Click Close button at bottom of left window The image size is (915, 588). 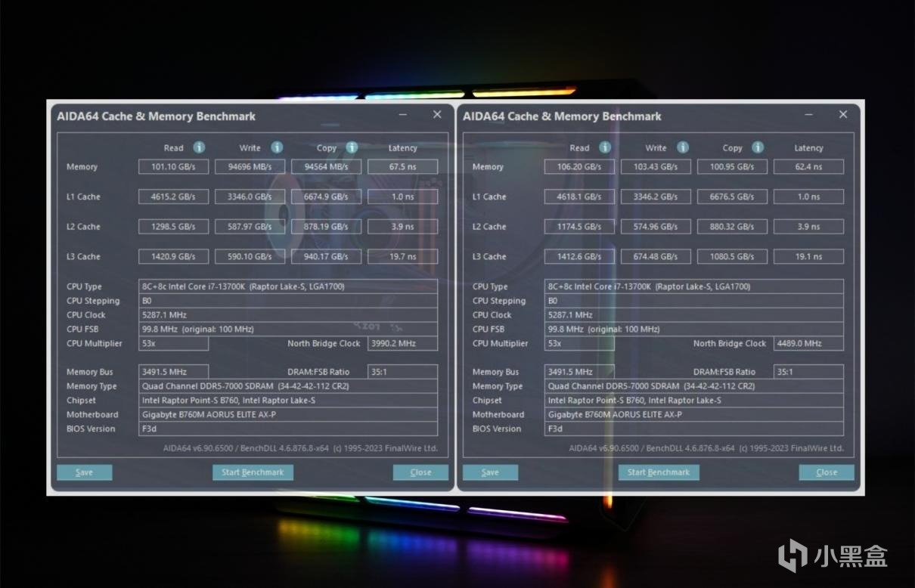420,472
